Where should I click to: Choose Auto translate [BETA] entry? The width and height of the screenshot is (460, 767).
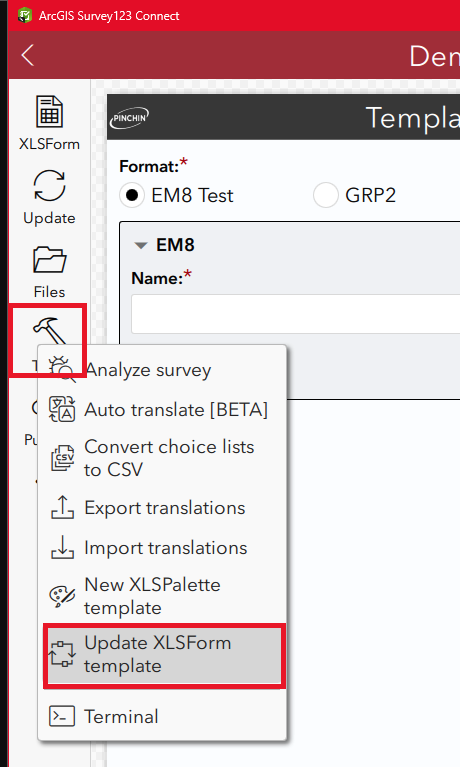pyautogui.click(x=162, y=409)
